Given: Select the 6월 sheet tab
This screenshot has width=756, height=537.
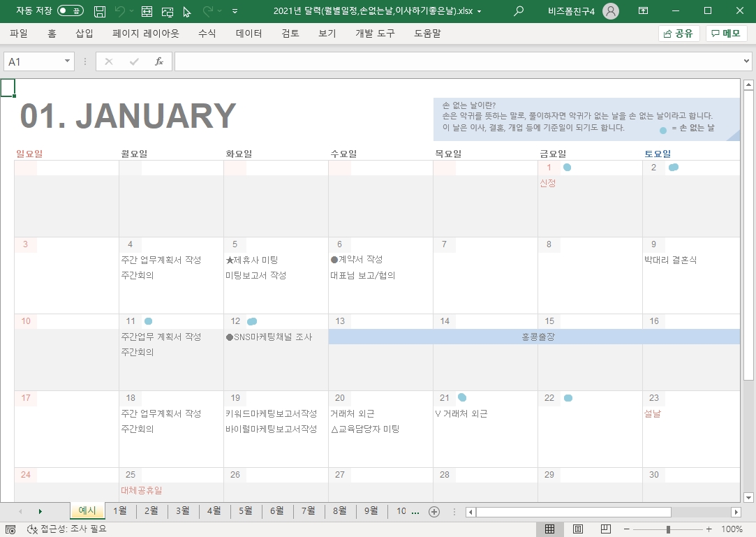Looking at the screenshot, I should click(276, 511).
